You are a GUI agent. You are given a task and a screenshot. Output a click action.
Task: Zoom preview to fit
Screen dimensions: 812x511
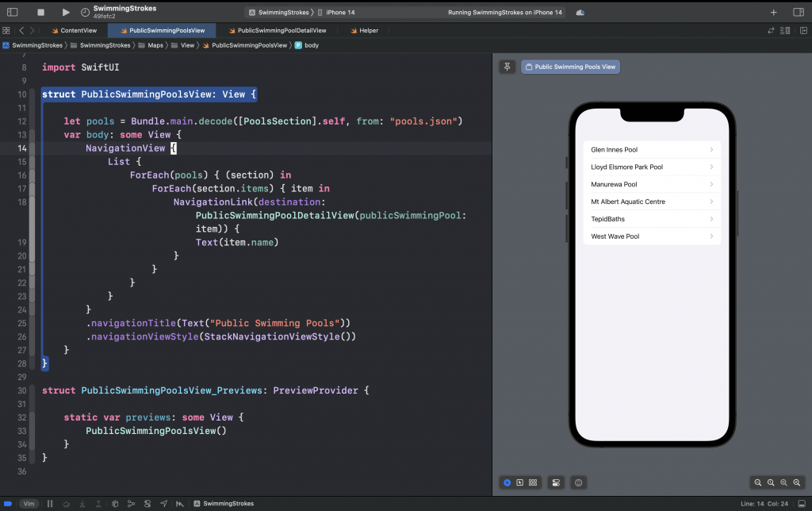(783, 482)
